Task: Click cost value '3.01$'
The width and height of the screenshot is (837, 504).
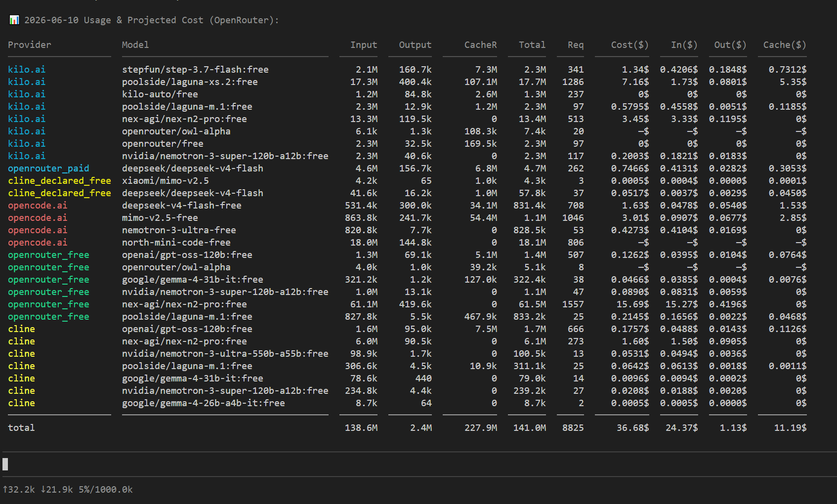Action: 635,218
